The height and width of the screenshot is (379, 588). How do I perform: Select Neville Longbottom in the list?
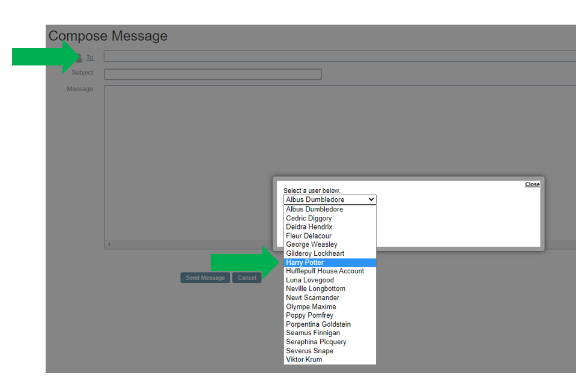point(330,289)
